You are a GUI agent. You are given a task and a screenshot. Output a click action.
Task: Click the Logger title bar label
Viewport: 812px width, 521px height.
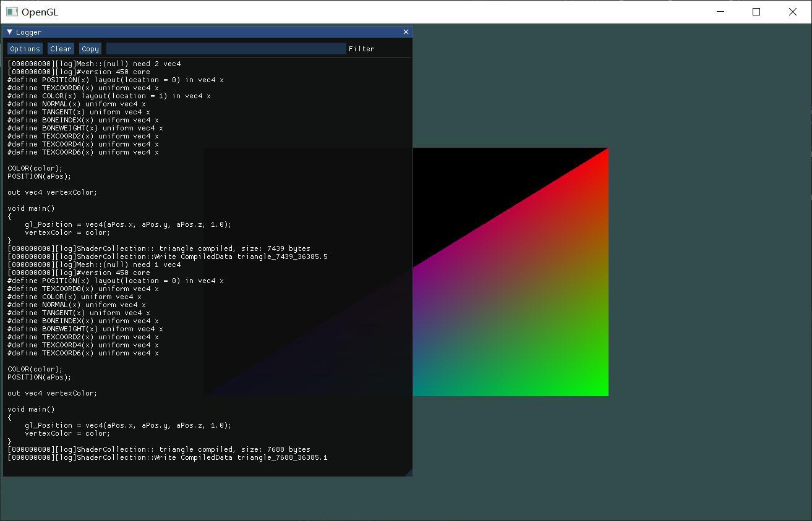[x=28, y=32]
